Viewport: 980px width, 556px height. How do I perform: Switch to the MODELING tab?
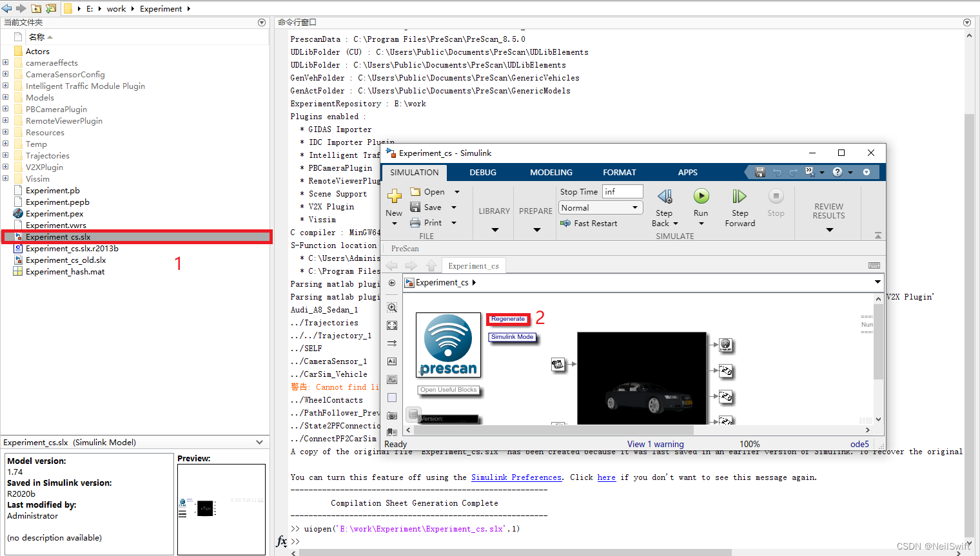click(x=551, y=173)
